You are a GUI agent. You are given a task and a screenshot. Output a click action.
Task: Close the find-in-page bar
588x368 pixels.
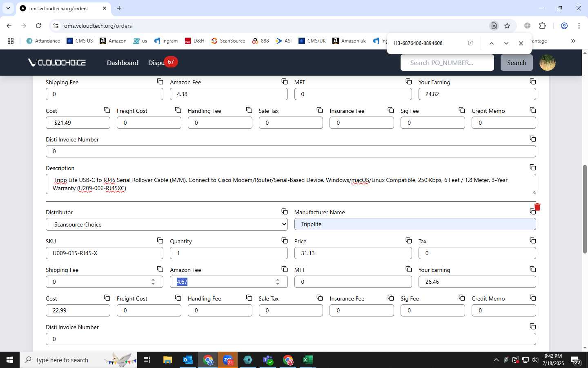coord(521,43)
